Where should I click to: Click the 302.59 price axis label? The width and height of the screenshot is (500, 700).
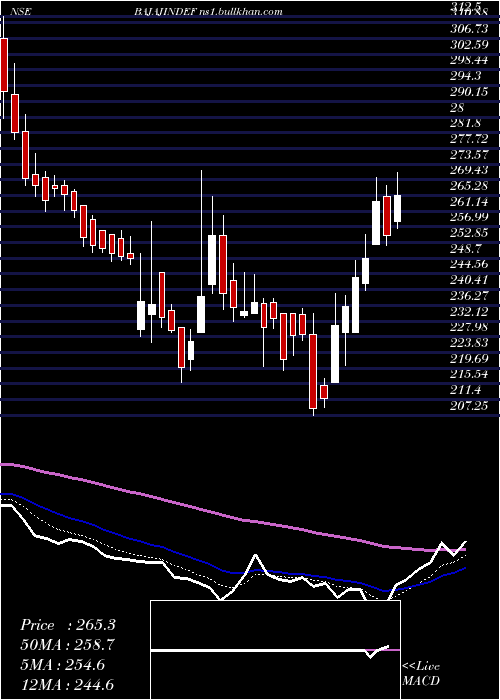click(x=471, y=45)
